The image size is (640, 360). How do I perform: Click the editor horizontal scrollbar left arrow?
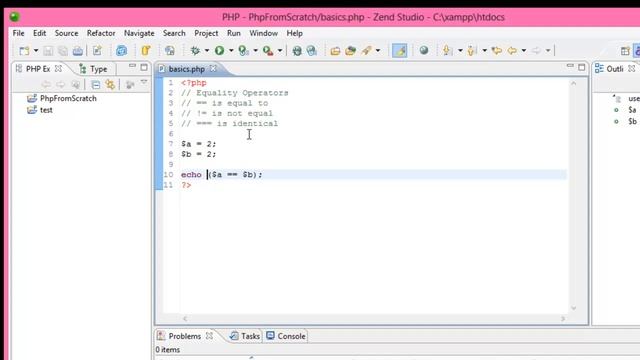(x=185, y=318)
